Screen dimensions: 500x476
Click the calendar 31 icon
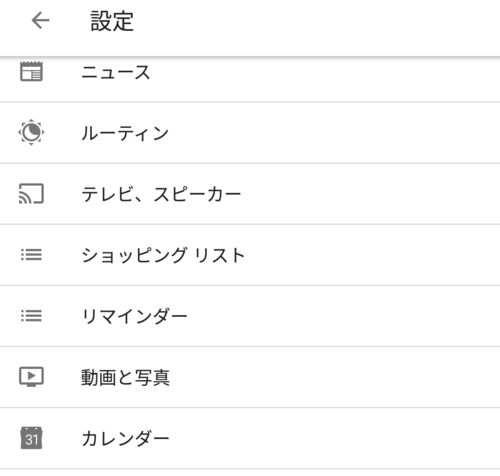tap(31, 438)
